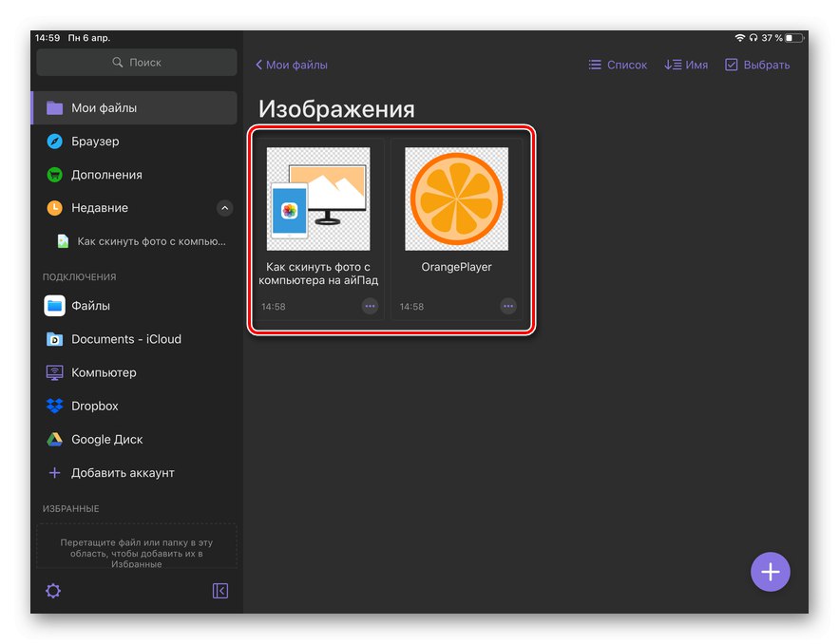Collapse the Недавние section chevron
Screen dimensions: 839x644
tap(224, 208)
